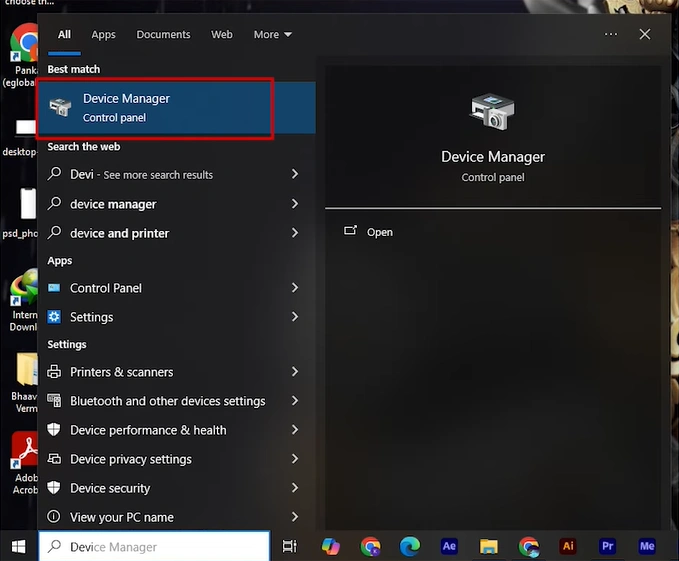Click the Windows Start button
The image size is (679, 561).
(18, 547)
